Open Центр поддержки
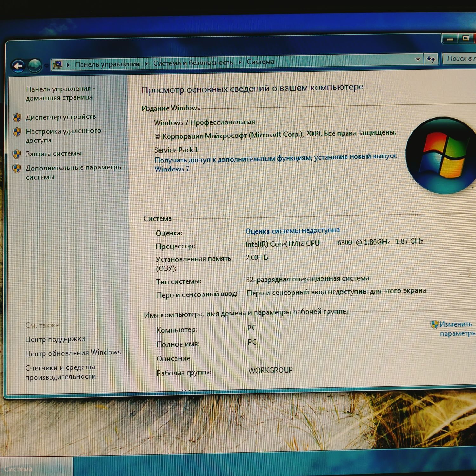476x476 pixels. [x=55, y=339]
